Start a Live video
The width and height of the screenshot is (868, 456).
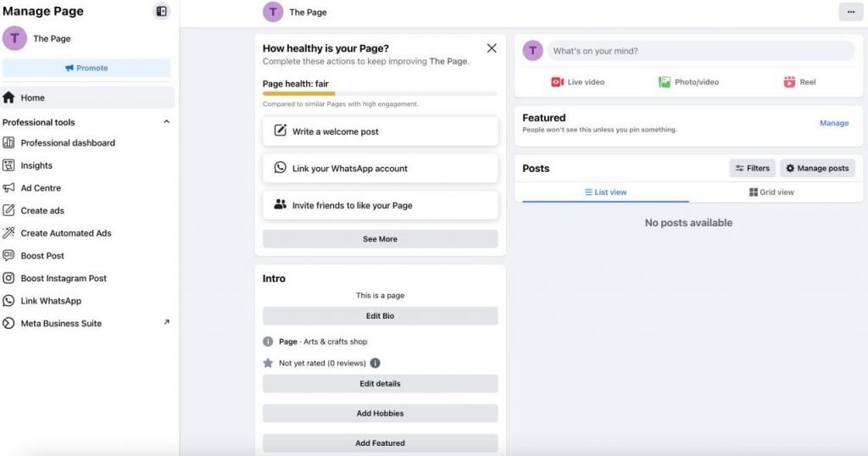[577, 82]
